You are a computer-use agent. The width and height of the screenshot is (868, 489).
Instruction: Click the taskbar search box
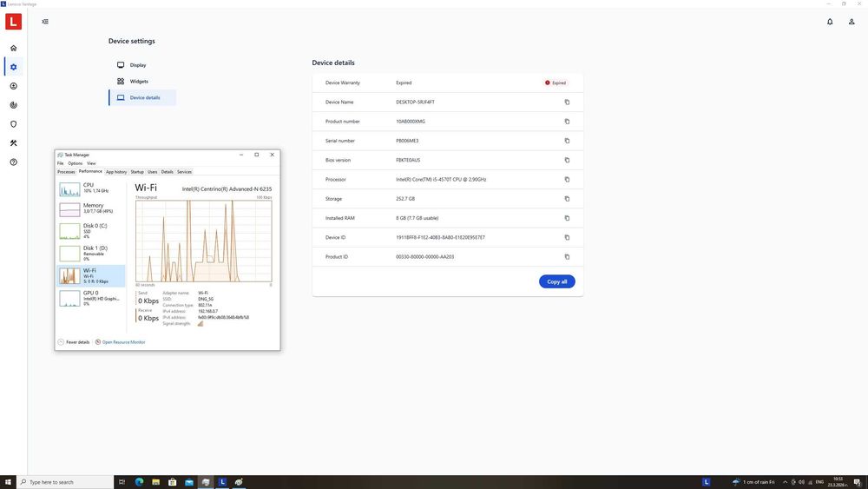coord(65,482)
